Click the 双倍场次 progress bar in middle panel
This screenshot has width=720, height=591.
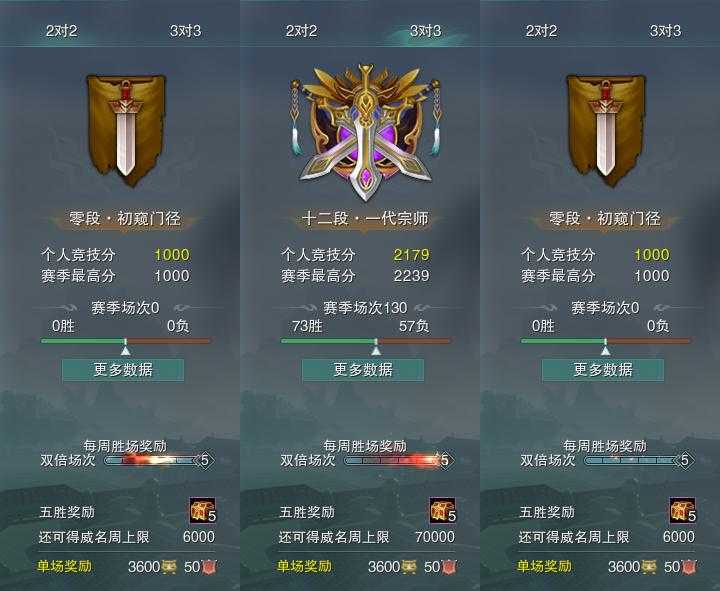coord(392,460)
